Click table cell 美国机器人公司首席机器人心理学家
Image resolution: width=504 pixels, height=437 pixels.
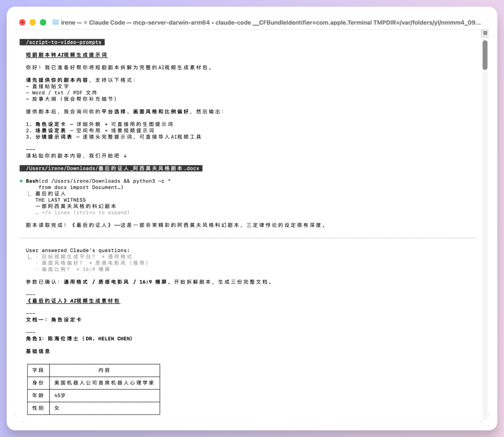click(x=105, y=383)
